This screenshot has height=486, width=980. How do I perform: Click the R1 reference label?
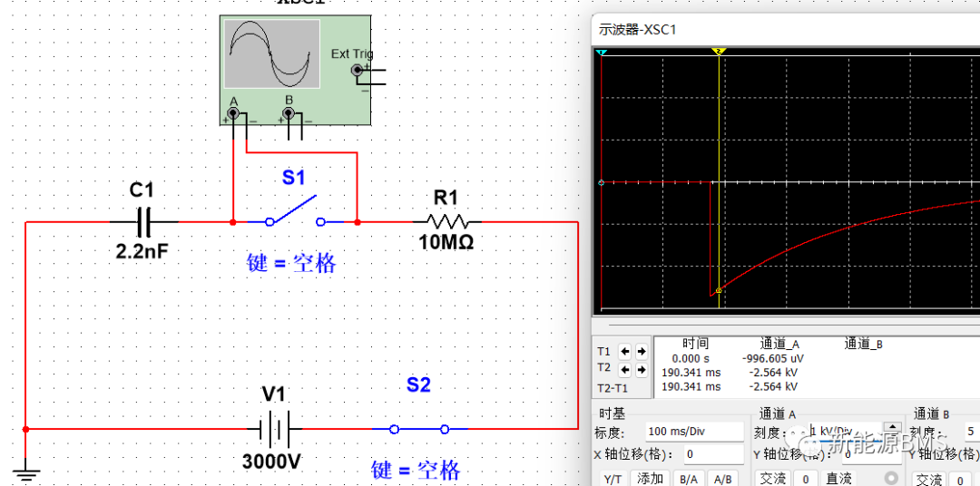click(x=446, y=198)
